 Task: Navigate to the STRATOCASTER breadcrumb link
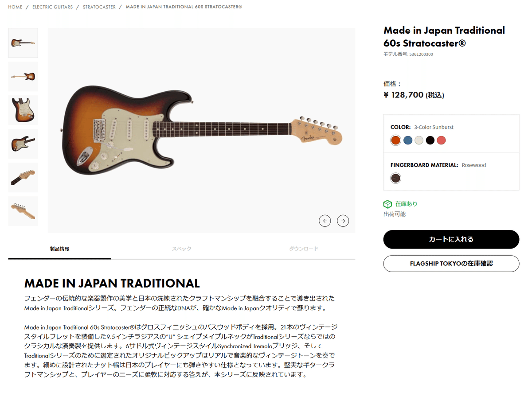(x=98, y=7)
